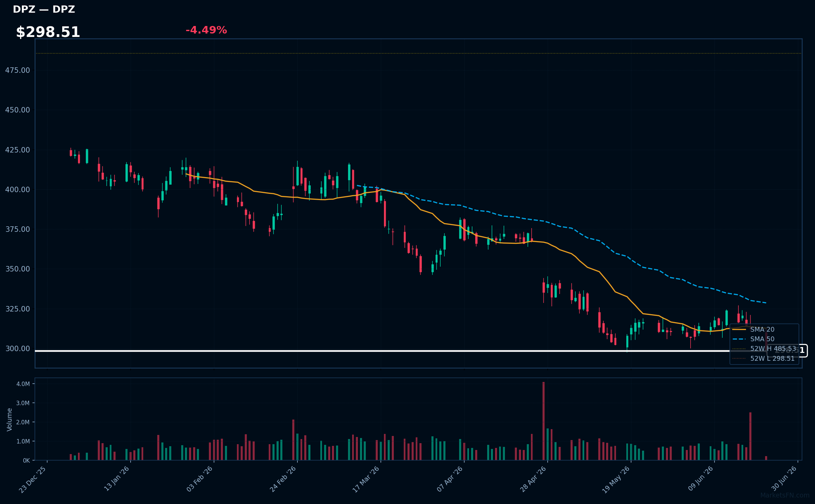815x504 pixels.
Task: Click the DPZ — DPZ chart title
Action: [44, 9]
